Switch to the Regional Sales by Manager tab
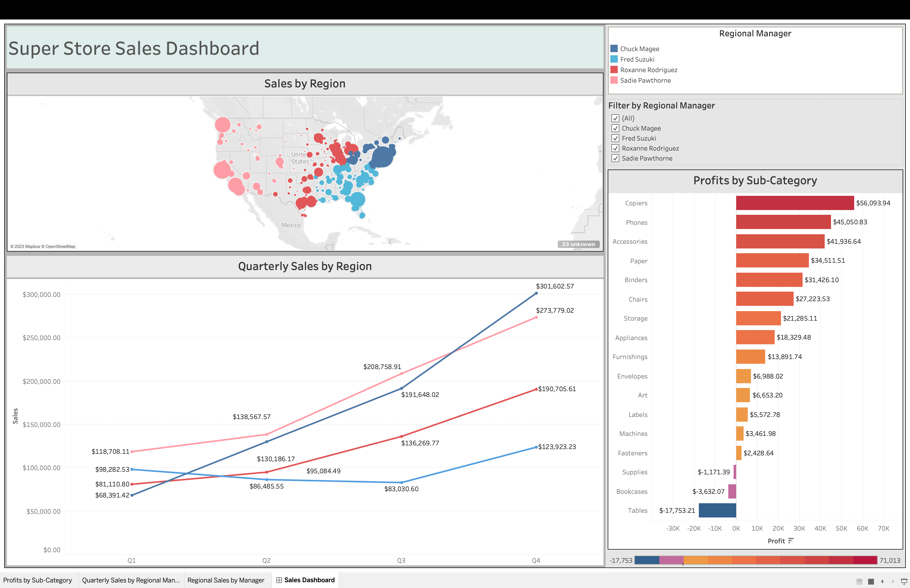This screenshot has width=910, height=588. (226, 580)
